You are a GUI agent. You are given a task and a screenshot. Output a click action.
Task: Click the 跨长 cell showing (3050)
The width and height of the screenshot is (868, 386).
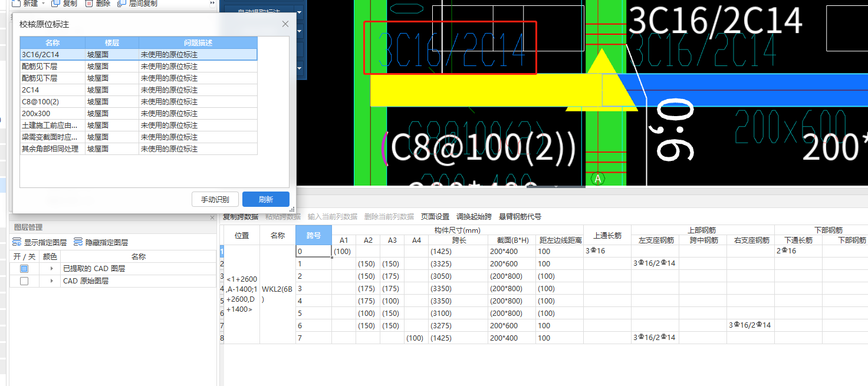[x=458, y=276]
